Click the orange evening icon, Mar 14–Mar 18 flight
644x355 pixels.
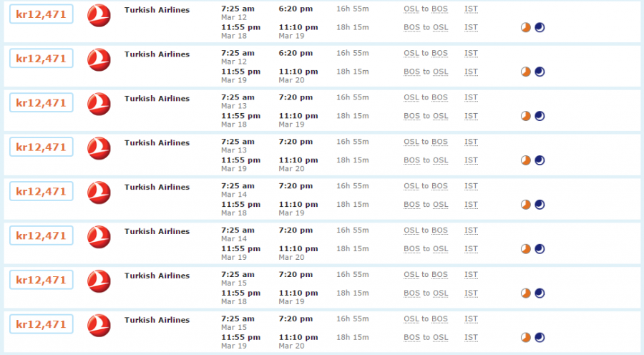point(525,205)
